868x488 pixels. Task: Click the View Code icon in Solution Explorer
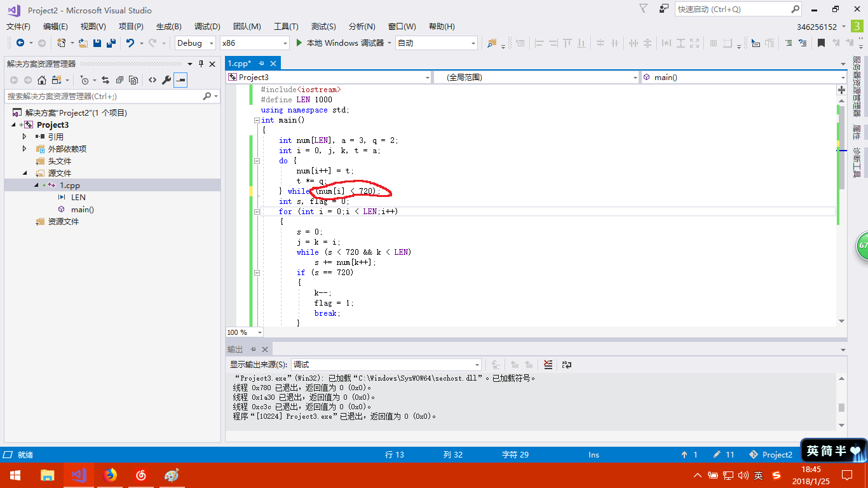[x=153, y=80]
